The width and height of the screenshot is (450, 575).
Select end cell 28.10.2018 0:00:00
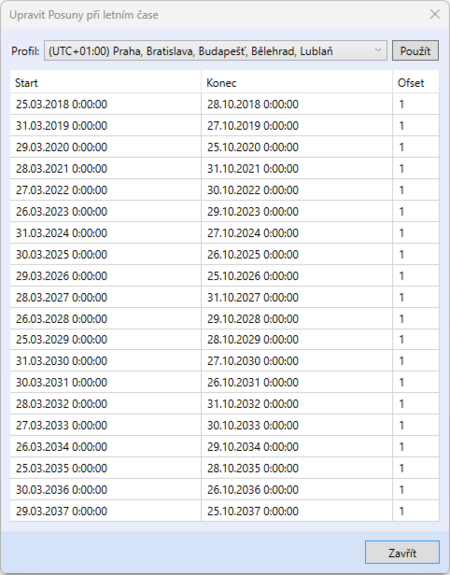click(297, 104)
